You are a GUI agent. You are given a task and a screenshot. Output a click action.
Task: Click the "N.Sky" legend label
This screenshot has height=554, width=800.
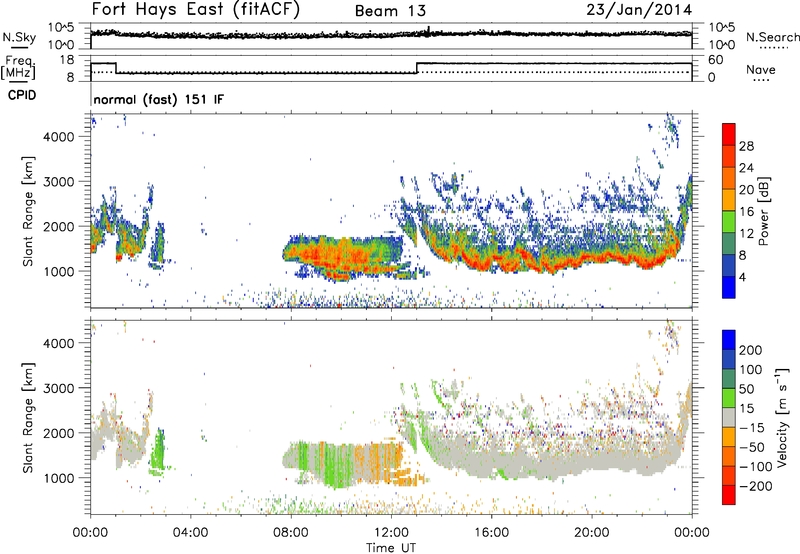[19, 37]
